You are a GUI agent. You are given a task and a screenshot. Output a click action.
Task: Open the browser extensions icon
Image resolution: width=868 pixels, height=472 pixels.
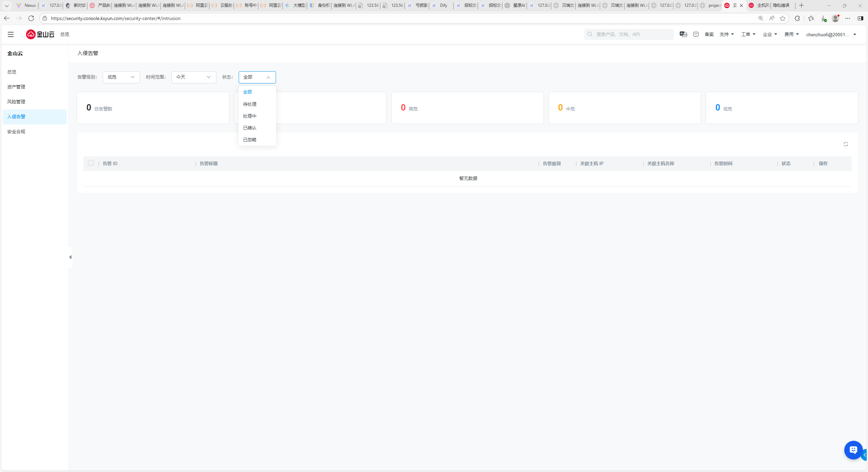797,18
